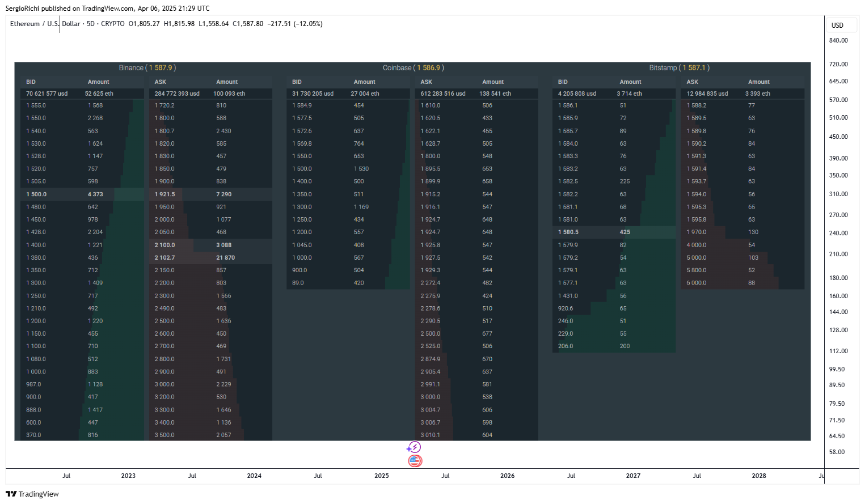Click the CRYPTO exchange label
Image resolution: width=865 pixels, height=504 pixels.
point(113,24)
